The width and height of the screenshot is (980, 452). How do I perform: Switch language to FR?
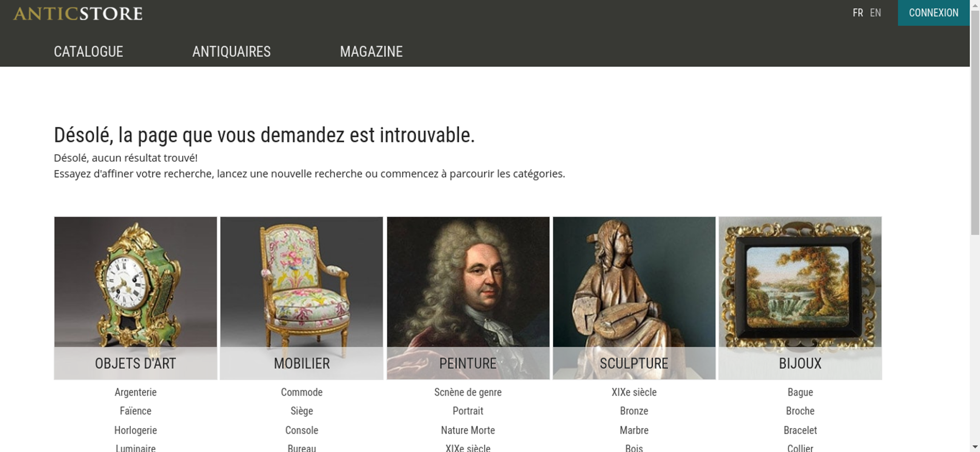click(857, 13)
